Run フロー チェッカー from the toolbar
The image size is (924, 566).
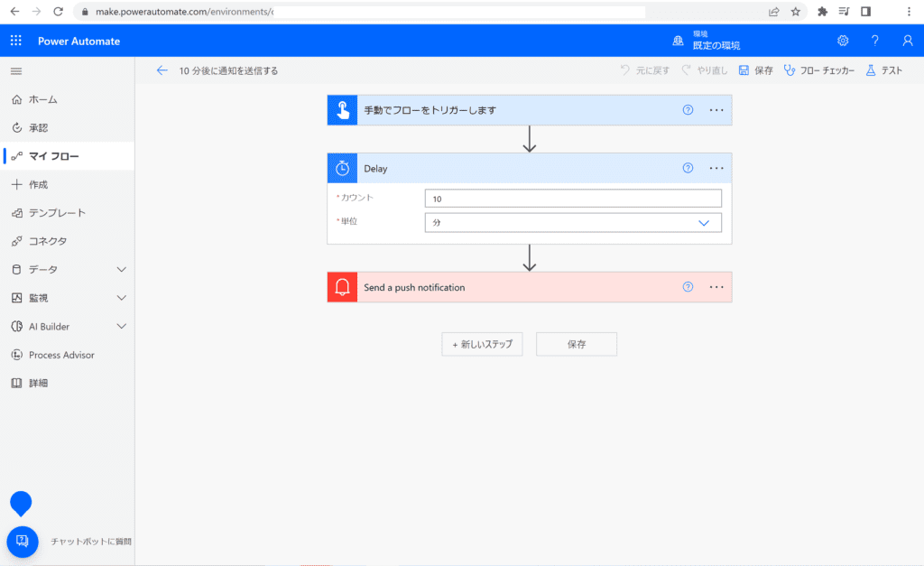[819, 70]
